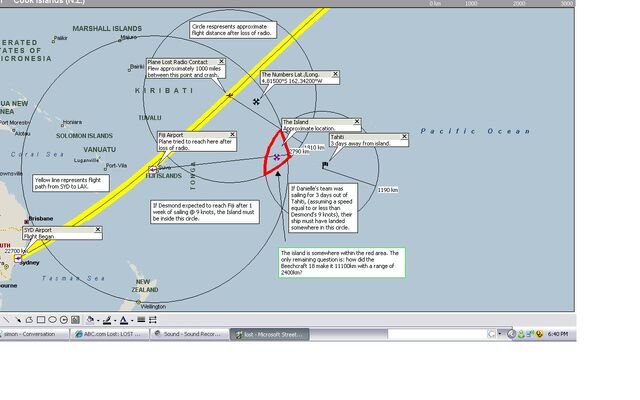This screenshot has height=400, width=640.
Task: Click the 'KIRIBATI' map label
Action: point(164,91)
